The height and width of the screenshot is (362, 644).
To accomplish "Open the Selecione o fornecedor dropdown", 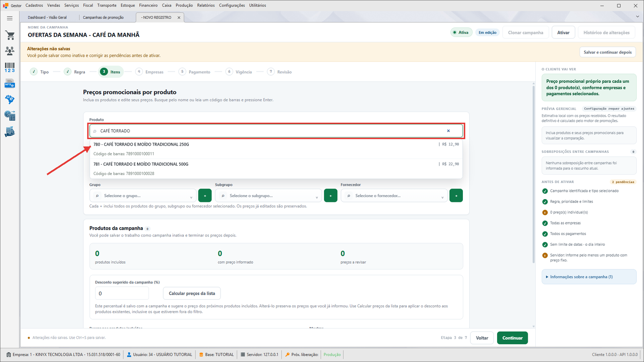I will (x=394, y=195).
